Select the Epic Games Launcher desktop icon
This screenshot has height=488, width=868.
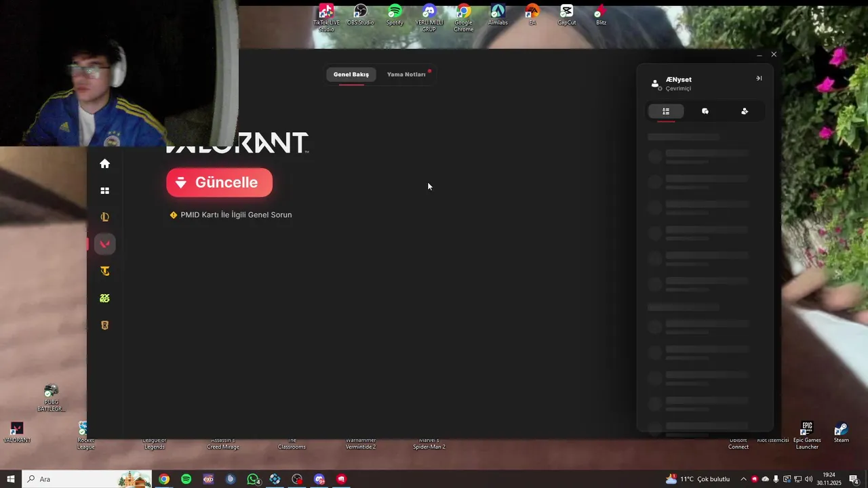coord(807,435)
